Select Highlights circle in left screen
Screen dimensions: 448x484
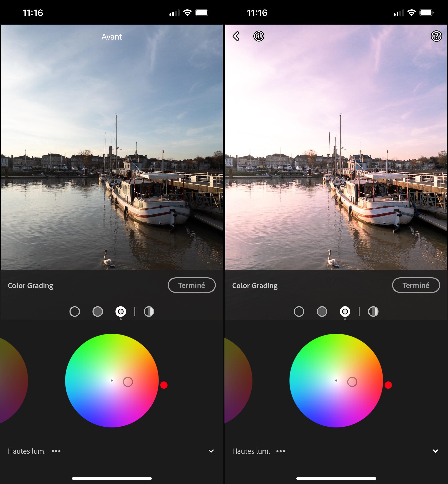tap(121, 311)
